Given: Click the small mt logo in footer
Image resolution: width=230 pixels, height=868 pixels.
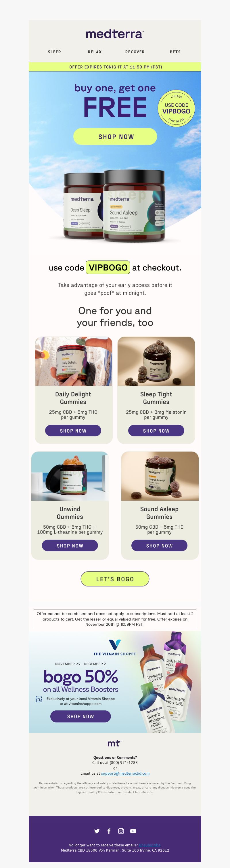Looking at the screenshot, I should click(x=115, y=743).
